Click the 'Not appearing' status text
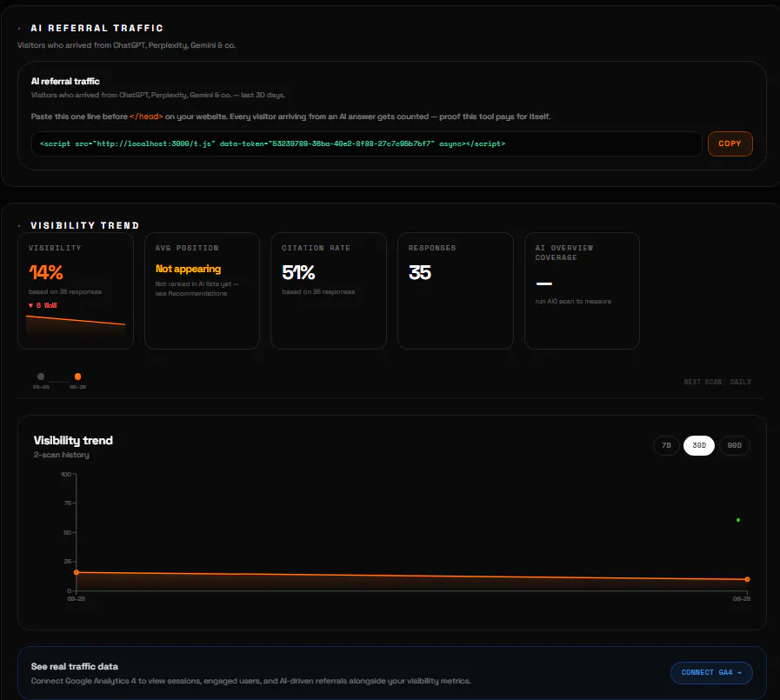 [188, 269]
